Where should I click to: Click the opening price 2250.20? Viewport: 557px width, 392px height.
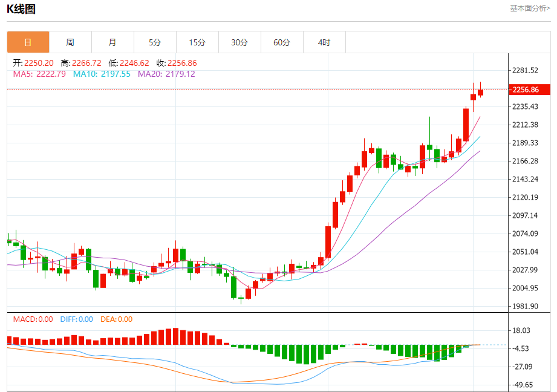click(39, 64)
